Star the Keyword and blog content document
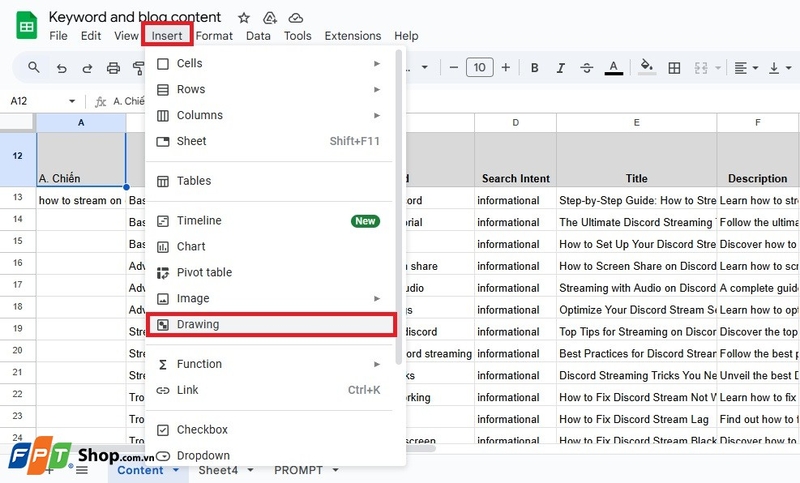 (244, 18)
